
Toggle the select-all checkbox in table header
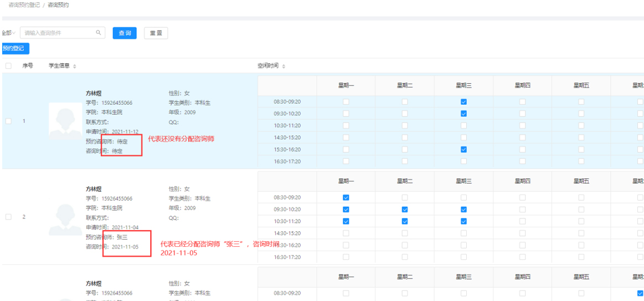coord(9,66)
